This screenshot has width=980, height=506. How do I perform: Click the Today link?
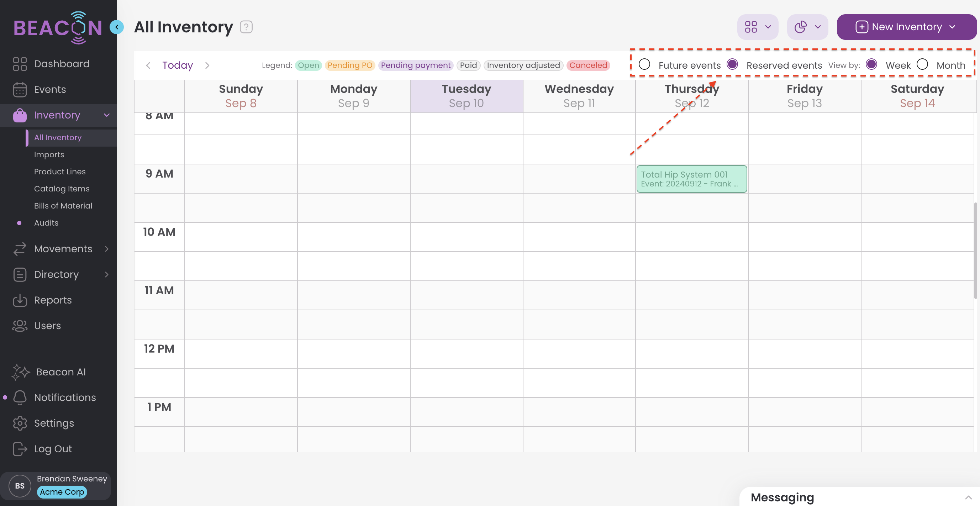tap(178, 65)
